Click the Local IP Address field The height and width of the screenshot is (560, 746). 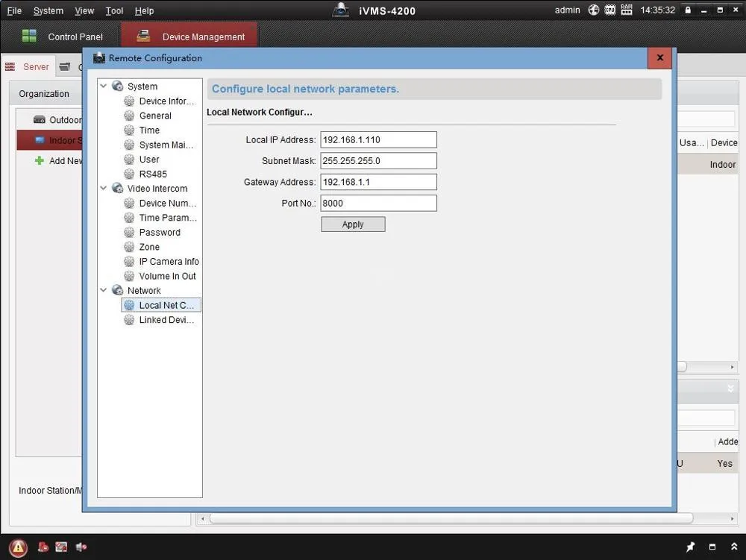click(378, 139)
